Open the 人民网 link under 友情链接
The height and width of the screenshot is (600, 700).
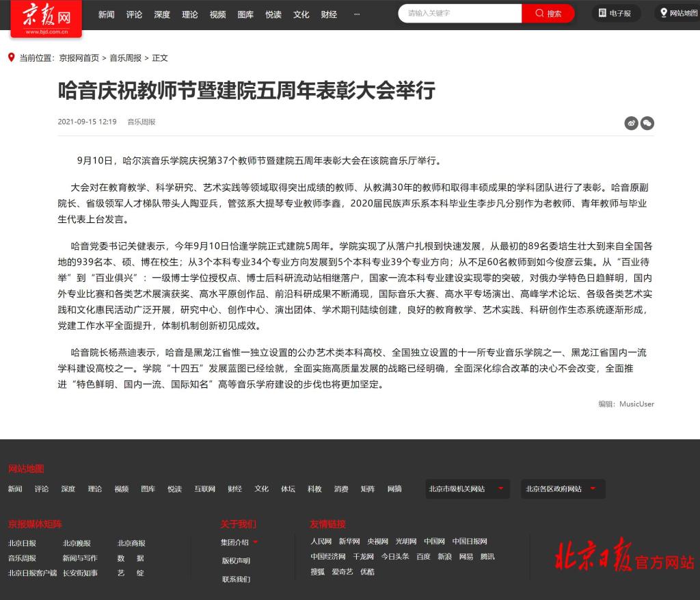click(x=321, y=541)
